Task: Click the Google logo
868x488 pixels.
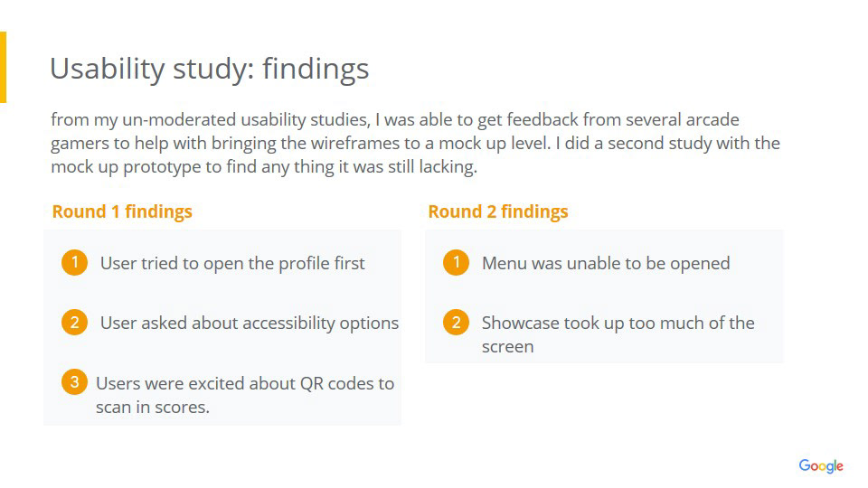Action: [820, 465]
